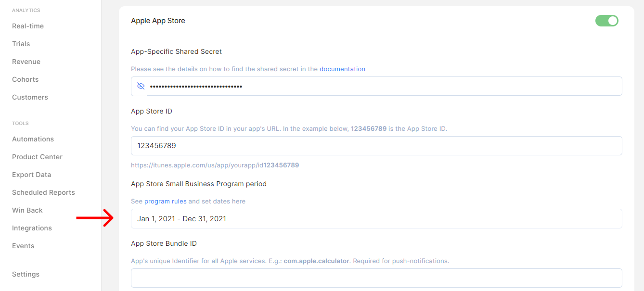Image resolution: width=644 pixels, height=291 pixels.
Task: Toggle the Apple App Store switch
Action: tap(606, 21)
